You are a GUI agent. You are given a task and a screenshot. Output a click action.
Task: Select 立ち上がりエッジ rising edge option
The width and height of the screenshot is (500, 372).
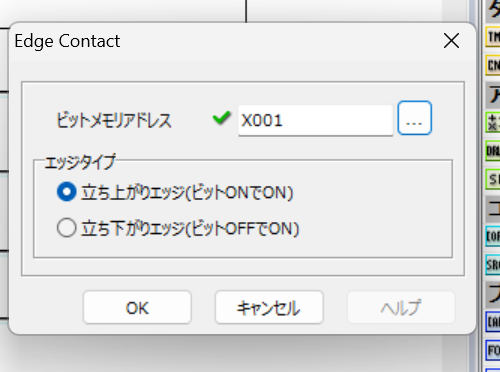tap(175, 192)
